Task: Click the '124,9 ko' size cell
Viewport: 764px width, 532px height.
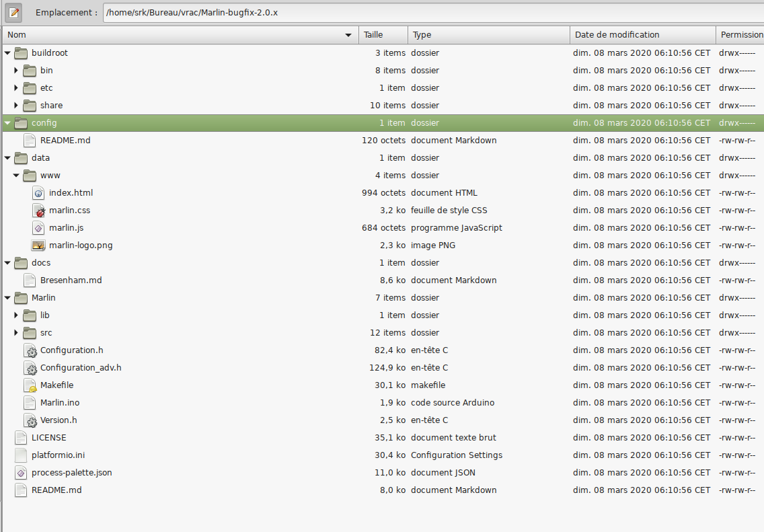Action: point(387,368)
